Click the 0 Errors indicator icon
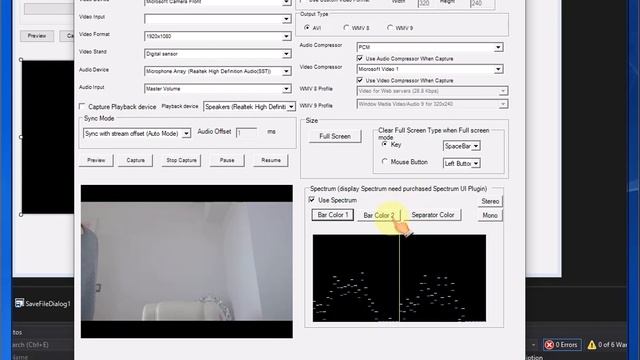 pyautogui.click(x=549, y=345)
